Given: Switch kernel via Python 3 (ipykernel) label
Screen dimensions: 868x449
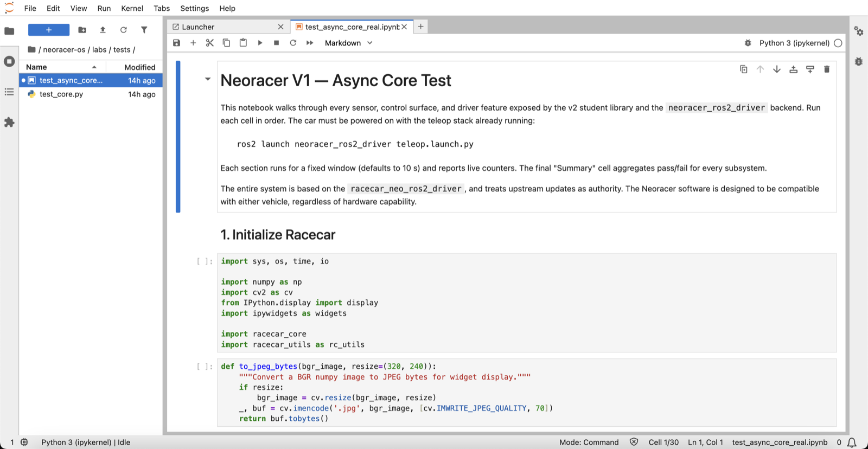Looking at the screenshot, I should [794, 43].
